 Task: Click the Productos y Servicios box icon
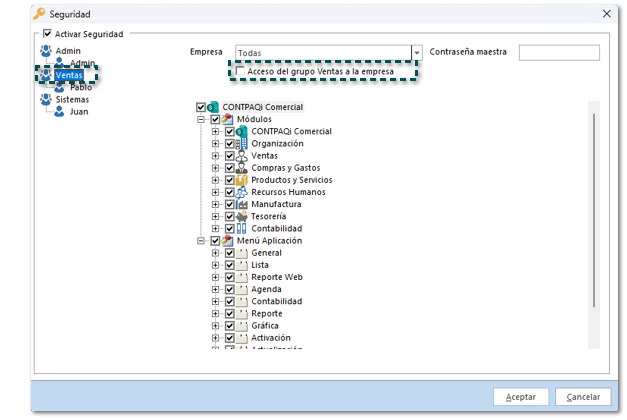242,180
